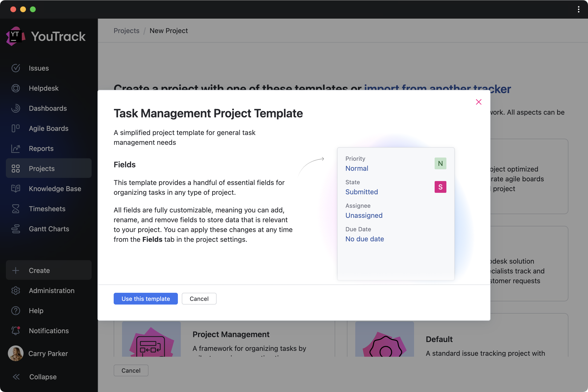Click the Project Management template thumbnail
Image resolution: width=588 pixels, height=392 pixels.
pyautogui.click(x=151, y=339)
